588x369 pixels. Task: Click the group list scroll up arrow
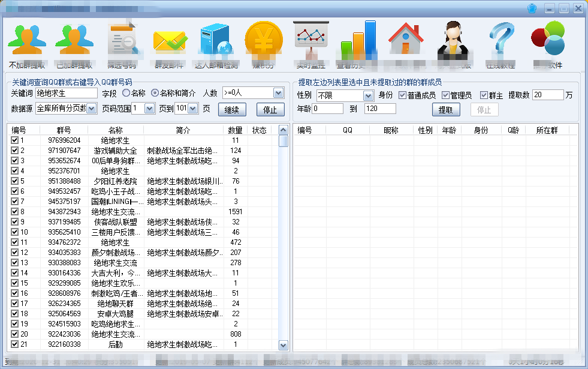[284, 130]
